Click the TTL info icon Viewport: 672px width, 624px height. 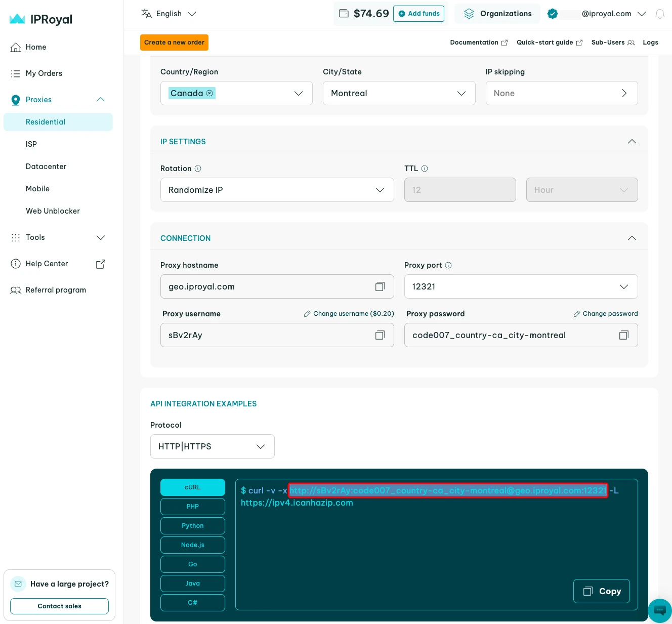coord(425,169)
